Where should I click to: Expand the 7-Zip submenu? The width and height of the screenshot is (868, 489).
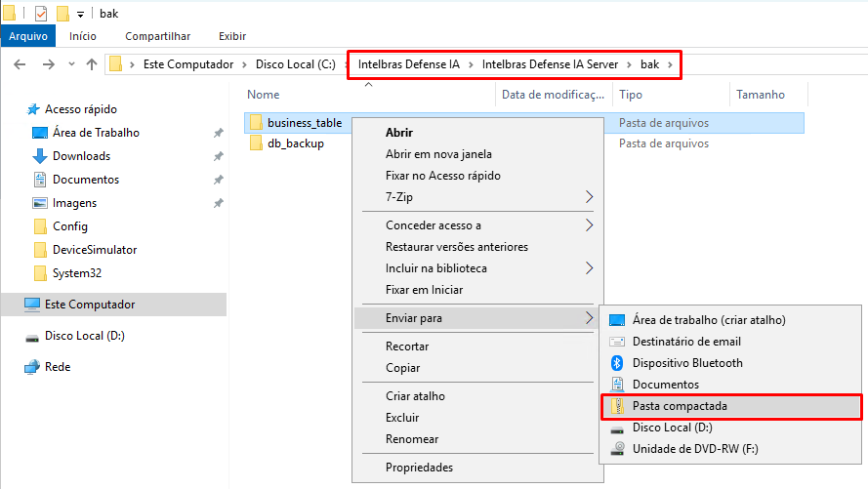point(477,197)
